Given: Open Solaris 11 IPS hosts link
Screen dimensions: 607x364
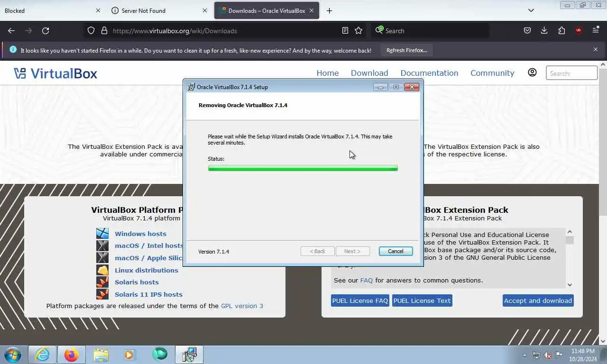Looking at the screenshot, I should (x=148, y=294).
